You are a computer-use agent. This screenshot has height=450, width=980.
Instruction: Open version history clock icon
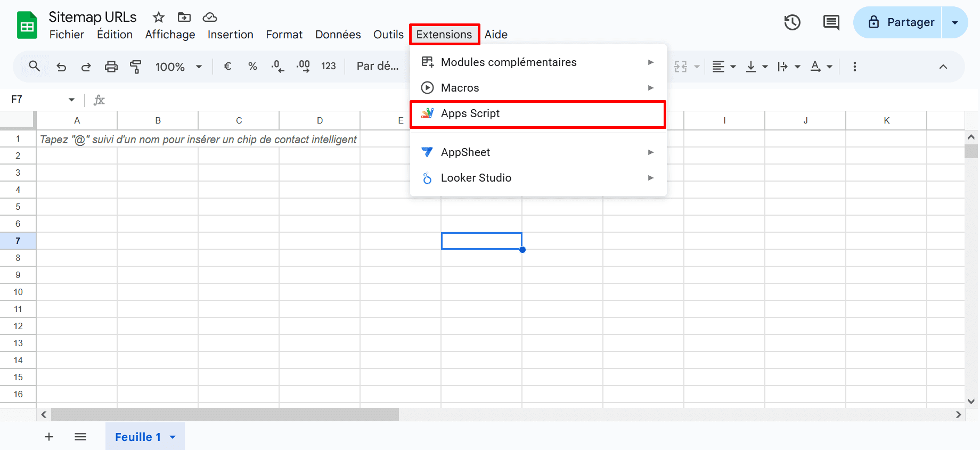point(792,22)
